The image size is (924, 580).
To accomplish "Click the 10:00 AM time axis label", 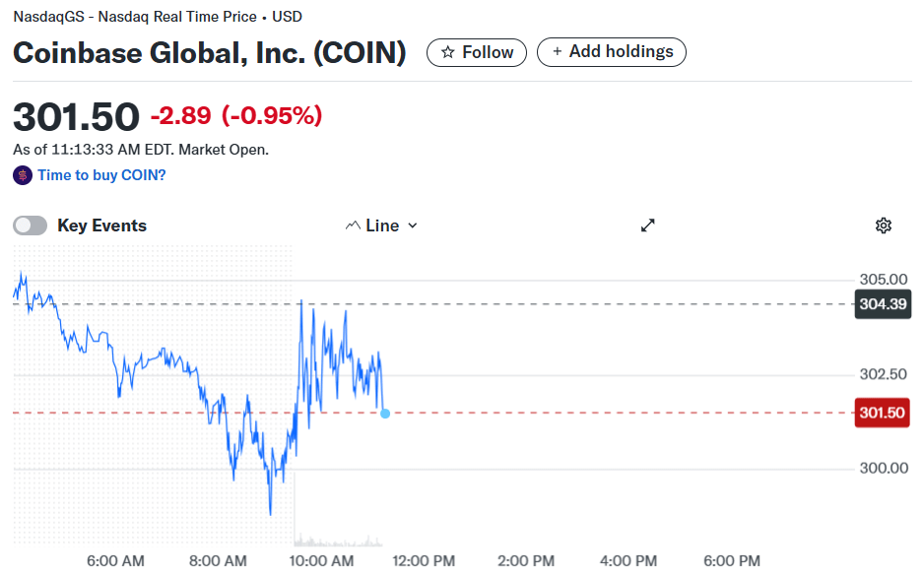I will (322, 561).
